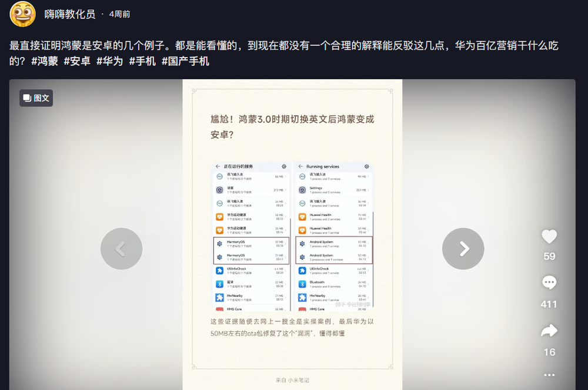
Task: Click the note heading 尴尬！鸿蒙3.0时期
Action: click(292, 127)
